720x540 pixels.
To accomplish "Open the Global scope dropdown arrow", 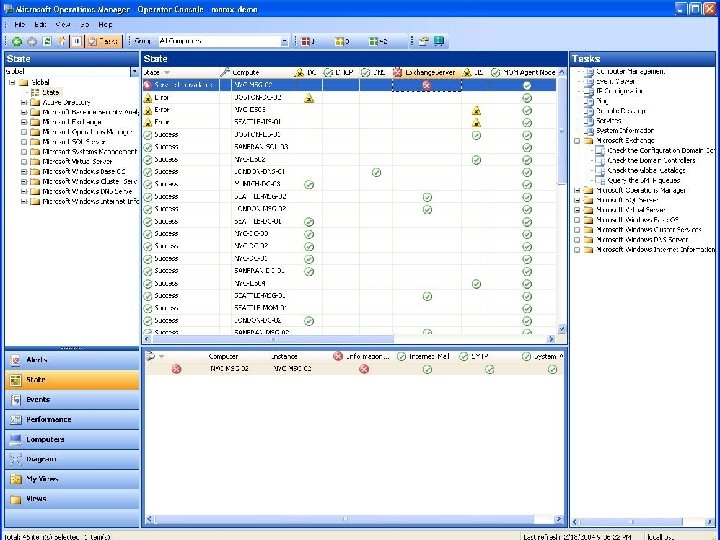I will click(x=134, y=72).
